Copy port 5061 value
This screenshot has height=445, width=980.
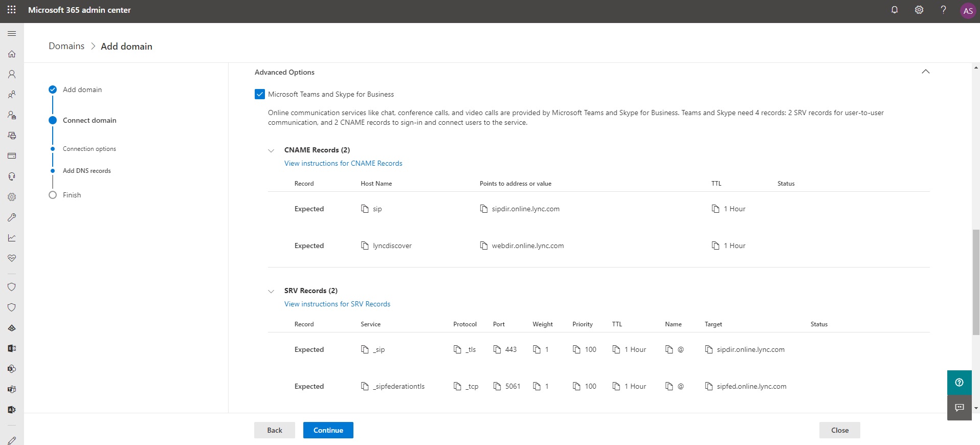(497, 386)
